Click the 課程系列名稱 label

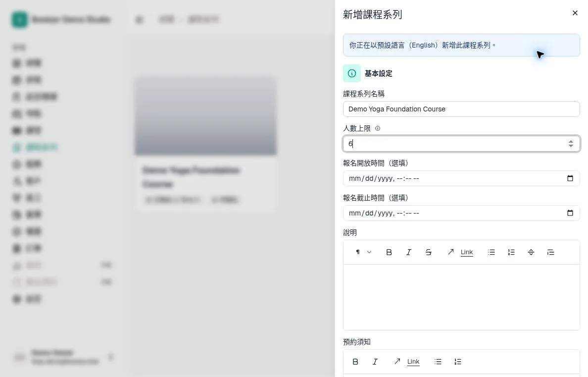(x=364, y=94)
